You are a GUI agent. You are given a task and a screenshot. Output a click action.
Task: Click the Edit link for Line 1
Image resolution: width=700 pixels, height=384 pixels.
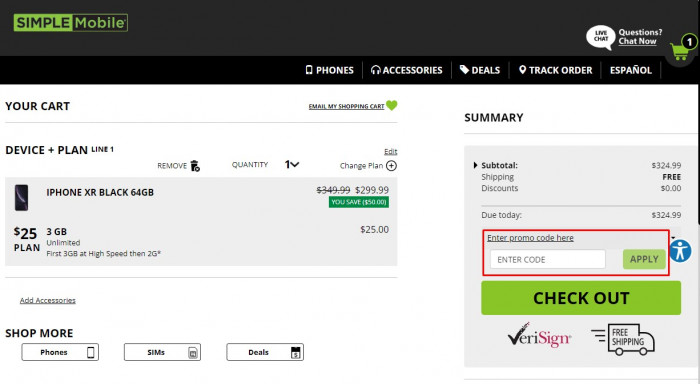pyautogui.click(x=391, y=151)
